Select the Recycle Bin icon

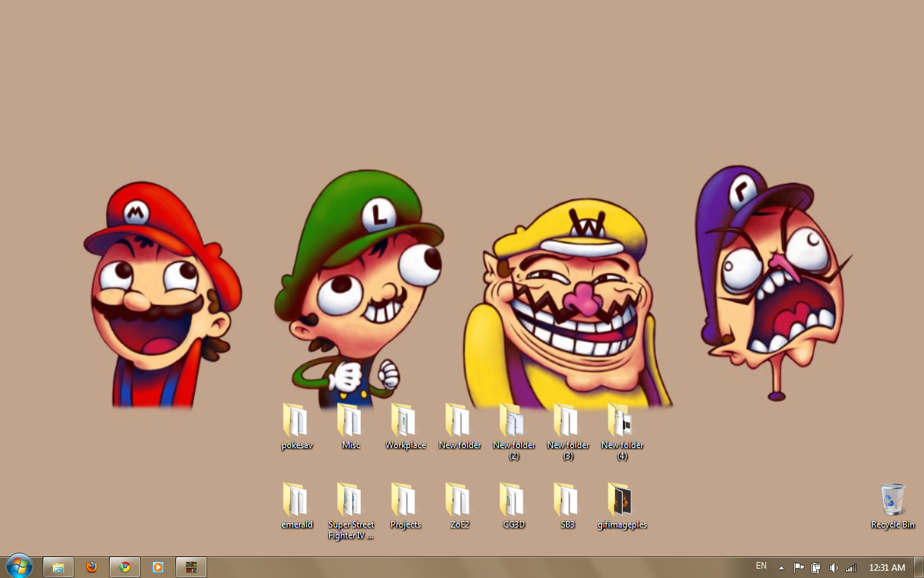[892, 500]
